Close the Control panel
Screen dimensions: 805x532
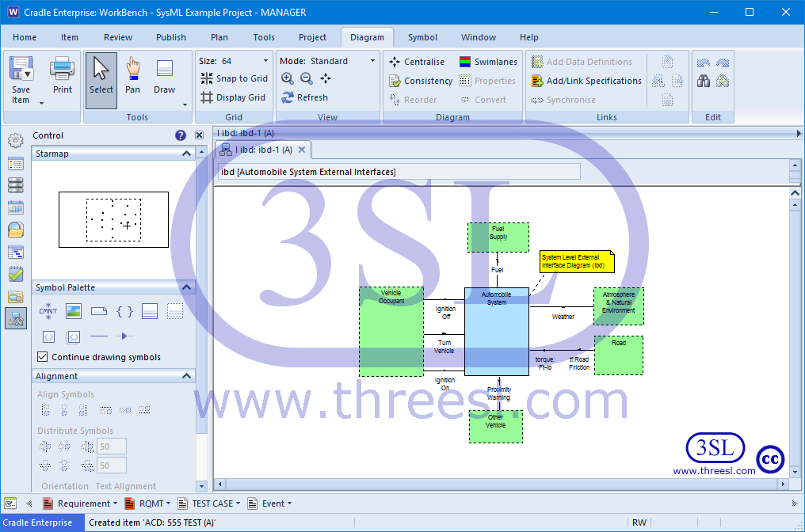(199, 135)
